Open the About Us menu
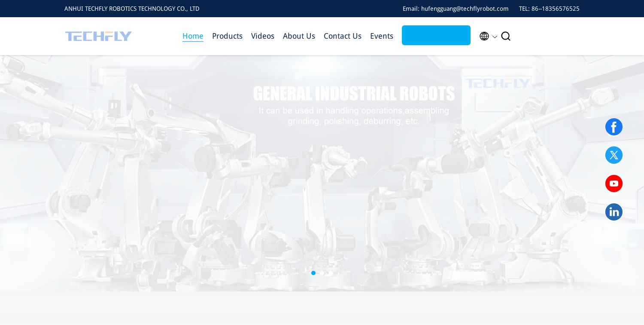Viewport: 644px width, 325px height. tap(299, 36)
